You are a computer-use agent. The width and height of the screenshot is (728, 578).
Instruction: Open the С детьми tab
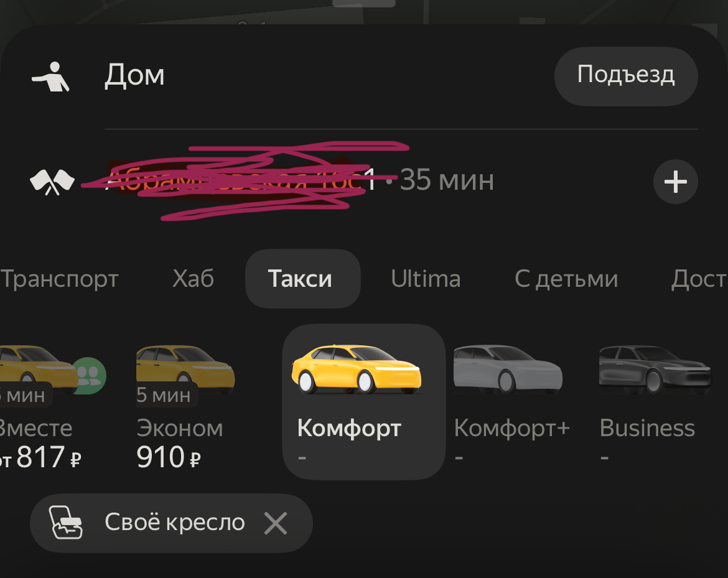(x=566, y=279)
